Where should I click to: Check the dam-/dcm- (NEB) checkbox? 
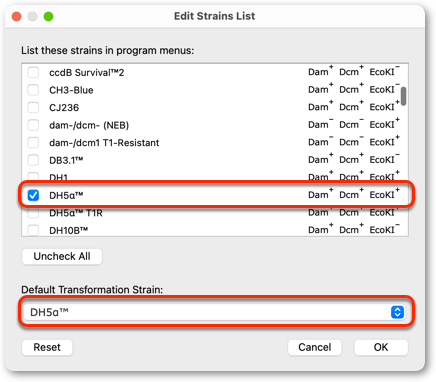(33, 125)
